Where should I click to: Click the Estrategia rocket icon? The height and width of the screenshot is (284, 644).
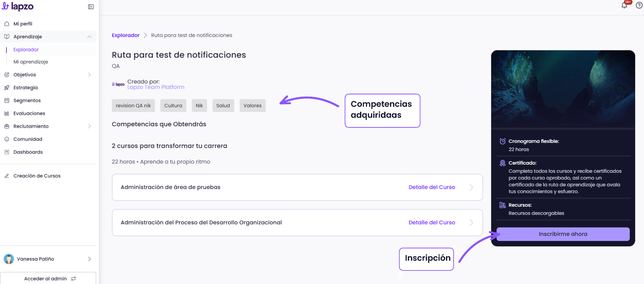[x=7, y=88]
